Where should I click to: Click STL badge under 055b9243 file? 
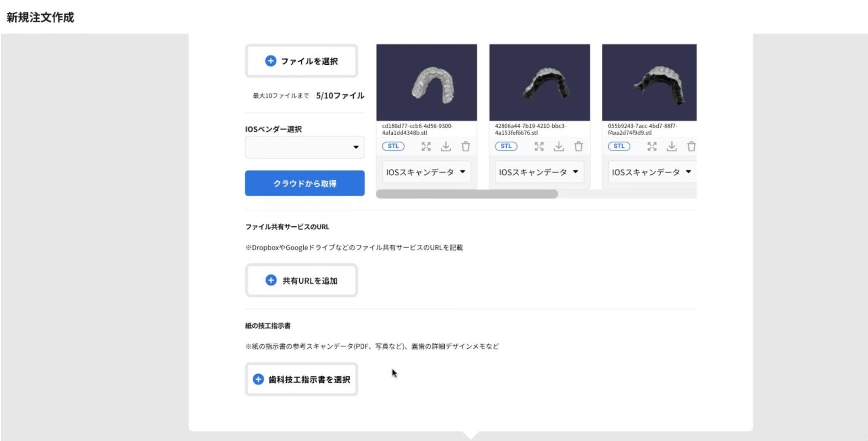pos(619,146)
